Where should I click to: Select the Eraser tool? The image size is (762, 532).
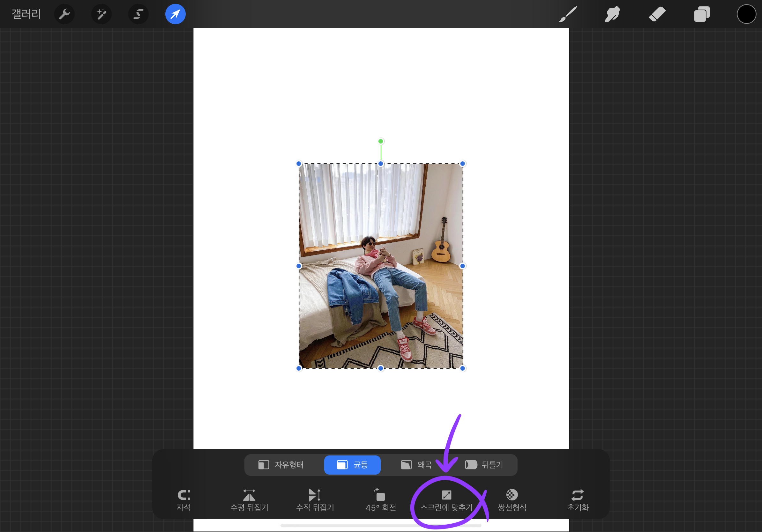[x=657, y=14]
